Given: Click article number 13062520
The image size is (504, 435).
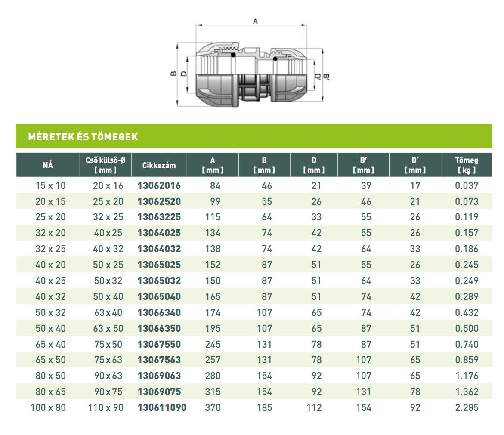Looking at the screenshot, I should click(159, 201).
